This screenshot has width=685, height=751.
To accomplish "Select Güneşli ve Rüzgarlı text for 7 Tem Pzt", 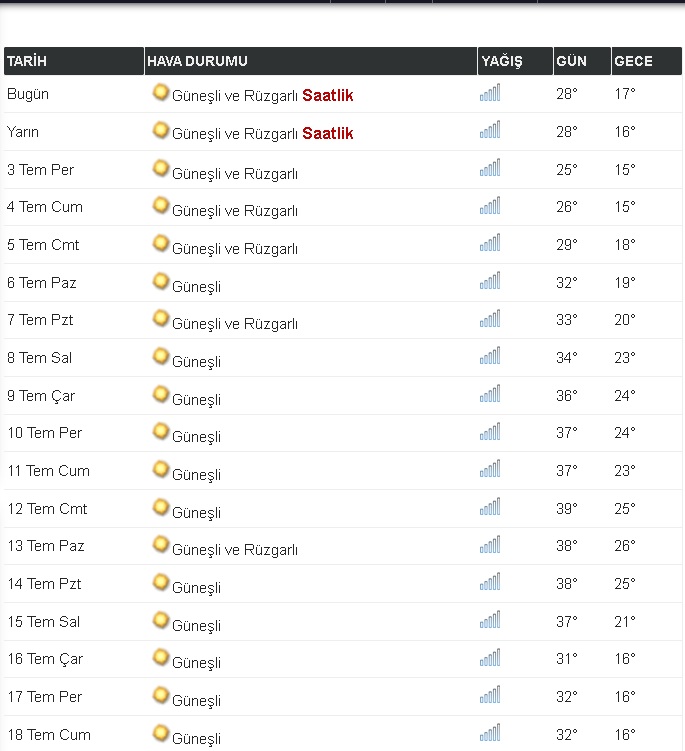I will (x=235, y=324).
